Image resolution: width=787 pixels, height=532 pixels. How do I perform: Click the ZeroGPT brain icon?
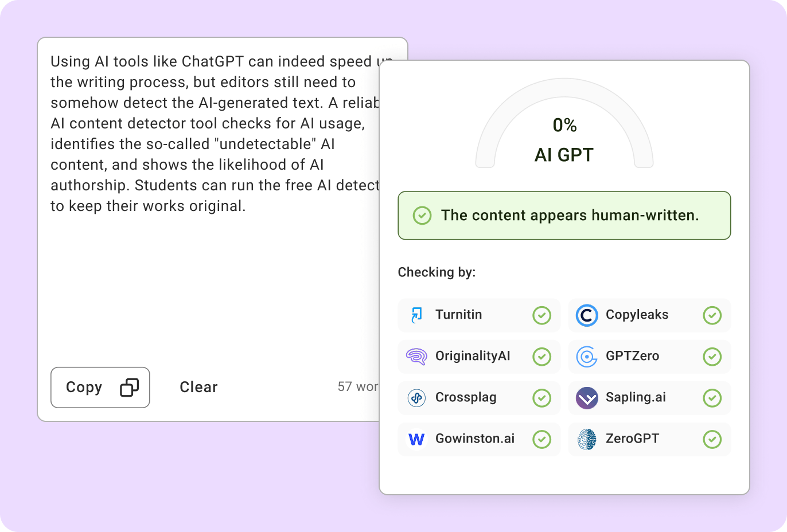pos(587,439)
